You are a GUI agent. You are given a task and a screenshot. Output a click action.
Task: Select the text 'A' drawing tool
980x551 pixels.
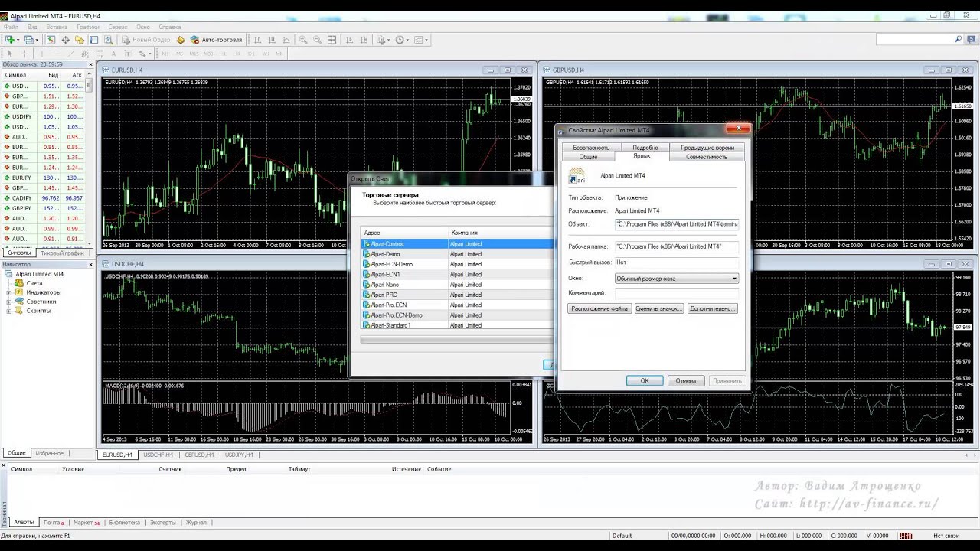pyautogui.click(x=113, y=54)
